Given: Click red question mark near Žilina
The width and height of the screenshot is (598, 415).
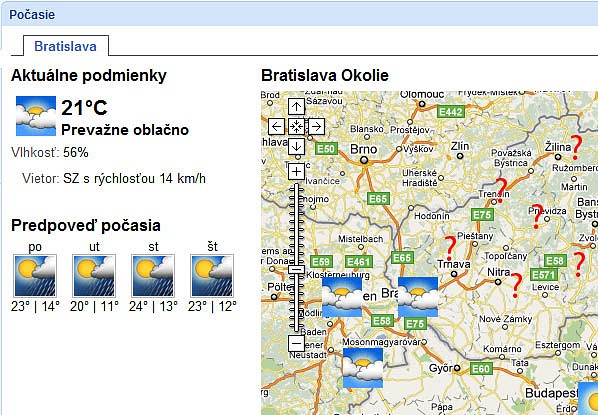Looking at the screenshot, I should (576, 147).
